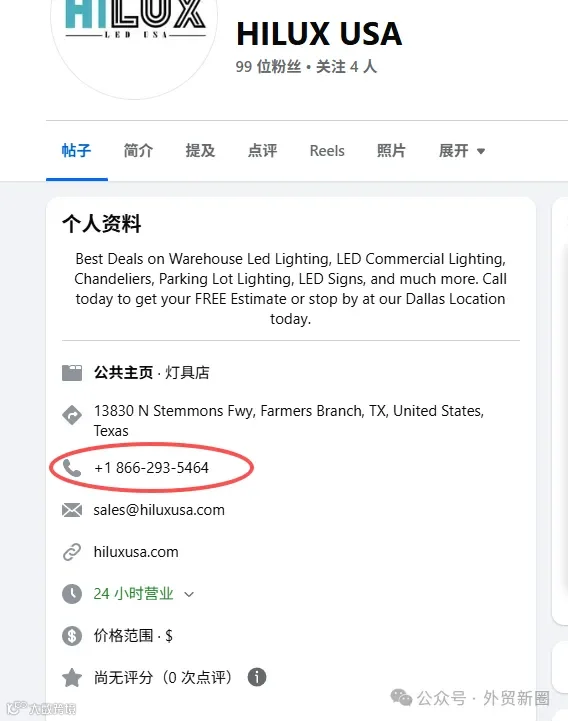Click the website chain link icon
The image size is (568, 721).
(x=72, y=552)
